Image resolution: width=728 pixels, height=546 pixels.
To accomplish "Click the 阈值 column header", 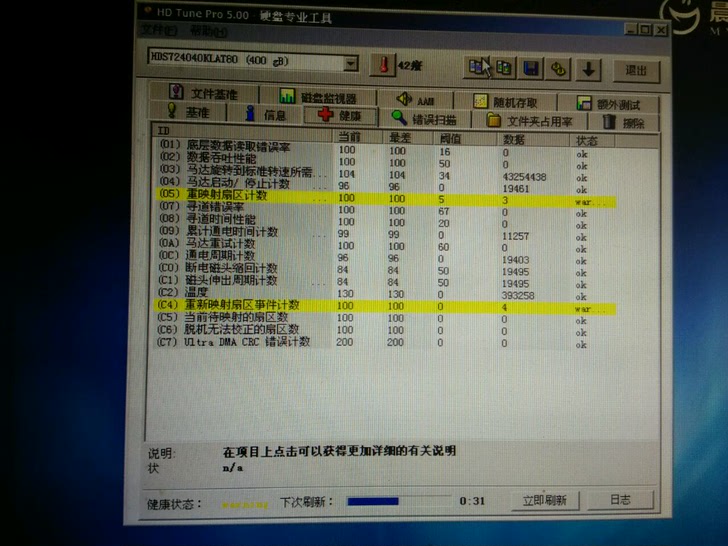I will 465,138.
